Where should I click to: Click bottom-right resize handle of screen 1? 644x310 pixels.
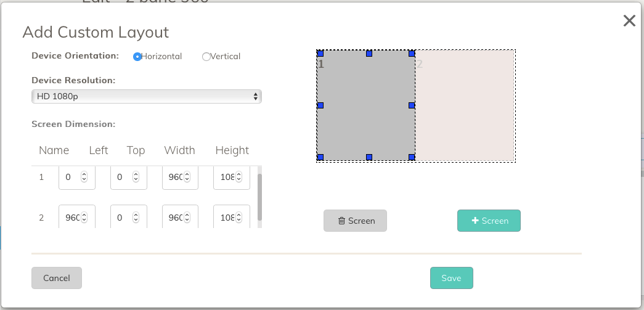coord(412,157)
